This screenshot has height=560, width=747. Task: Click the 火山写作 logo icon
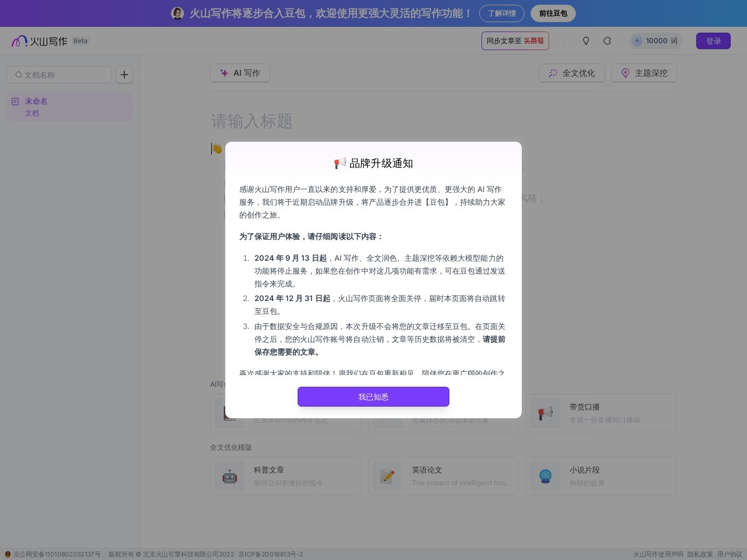click(19, 41)
